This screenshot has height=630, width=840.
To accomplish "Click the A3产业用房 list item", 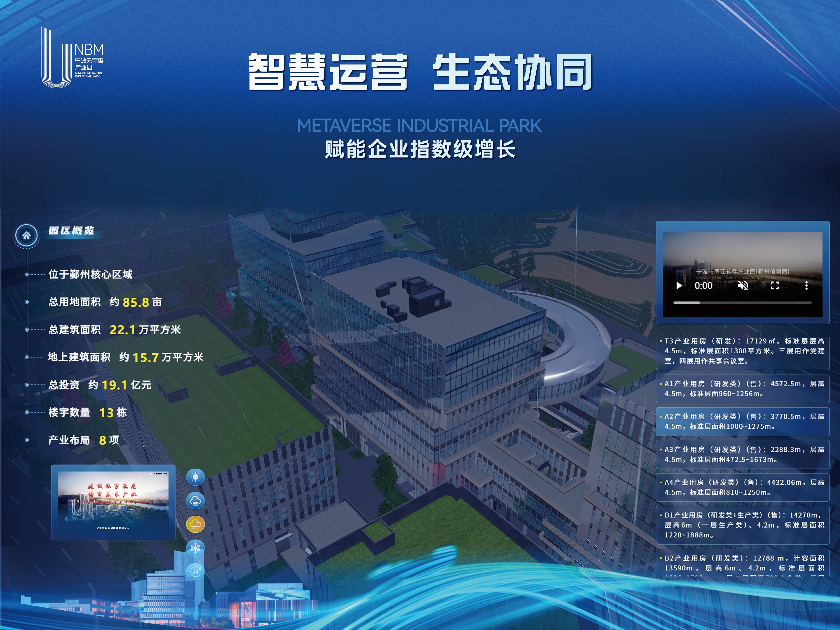I will (x=742, y=455).
